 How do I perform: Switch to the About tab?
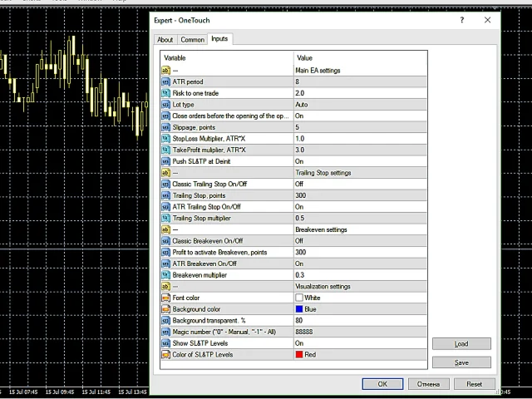[165, 40]
